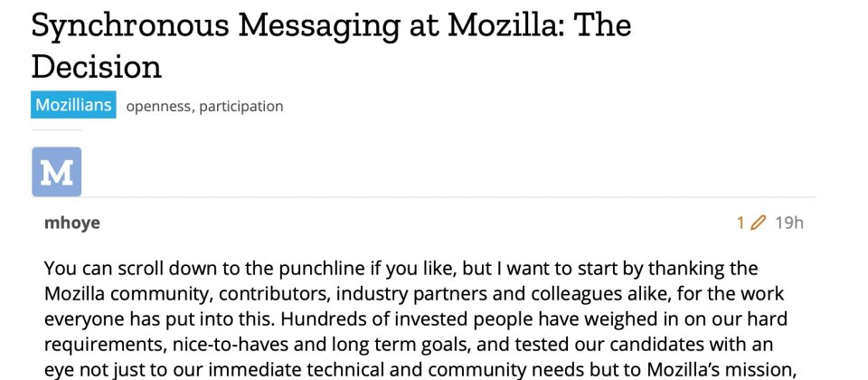The height and width of the screenshot is (380, 868).
Task: Click the short divider under the category
Action: pyautogui.click(x=56, y=129)
